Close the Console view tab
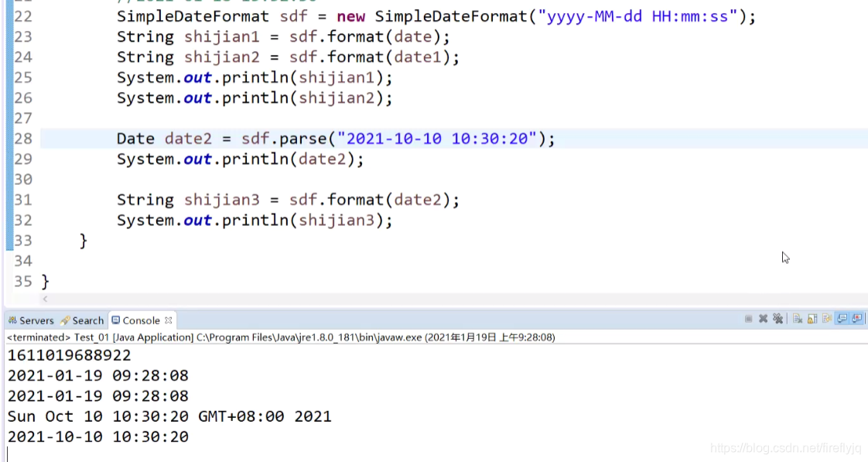The height and width of the screenshot is (462, 868). 169,320
